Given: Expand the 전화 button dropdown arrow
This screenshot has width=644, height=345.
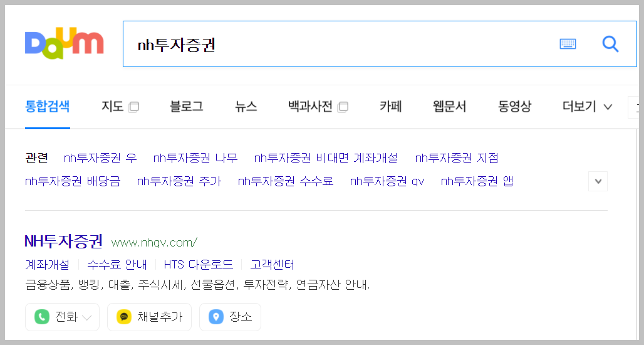Looking at the screenshot, I should pyautogui.click(x=86, y=317).
